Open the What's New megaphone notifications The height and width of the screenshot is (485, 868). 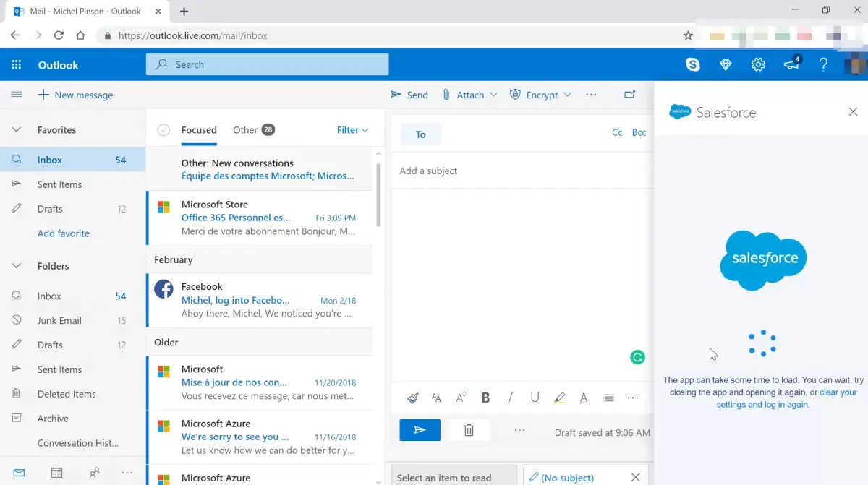(x=792, y=64)
